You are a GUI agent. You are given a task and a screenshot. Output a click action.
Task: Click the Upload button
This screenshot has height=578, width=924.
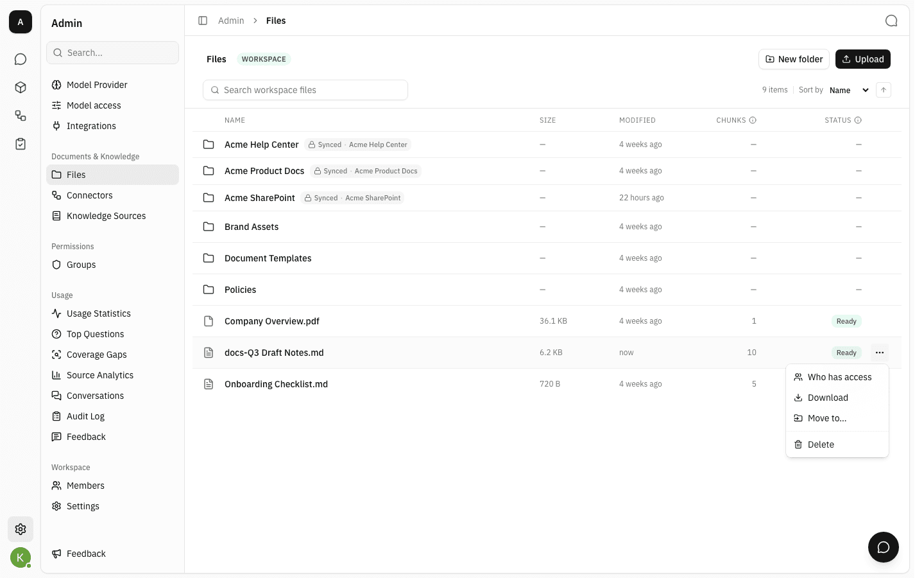(x=863, y=59)
